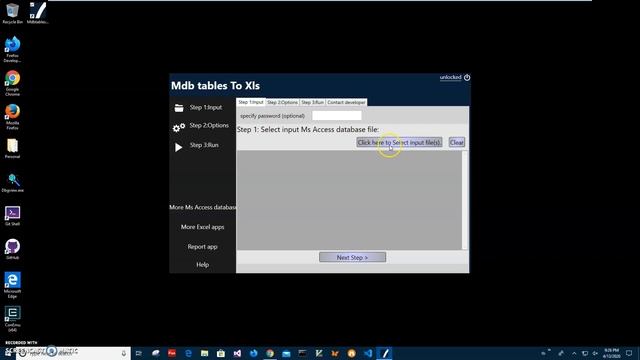Switch to the Step 3:Run tab
This screenshot has height=360, width=640.
312,102
